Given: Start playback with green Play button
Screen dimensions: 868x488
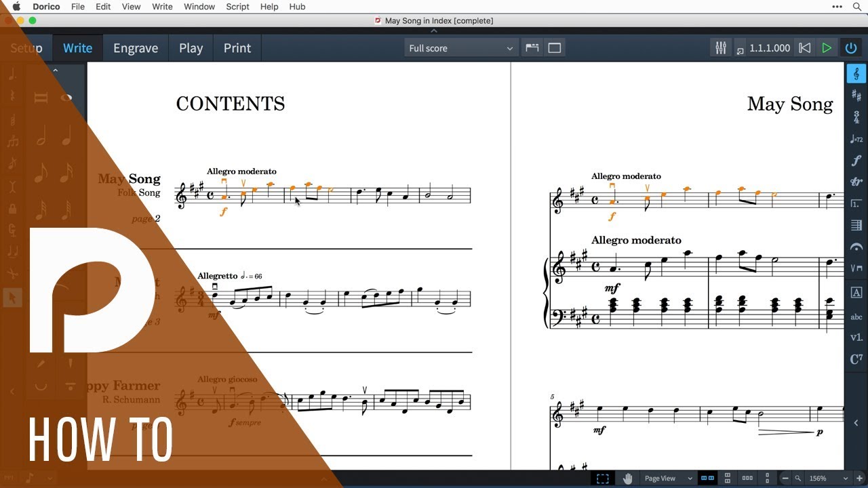Looking at the screenshot, I should point(827,48).
